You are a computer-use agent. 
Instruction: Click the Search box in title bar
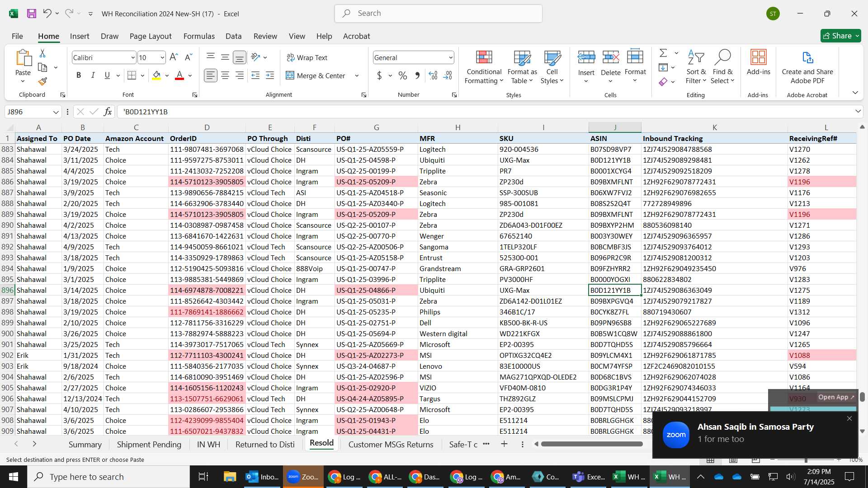438,14
